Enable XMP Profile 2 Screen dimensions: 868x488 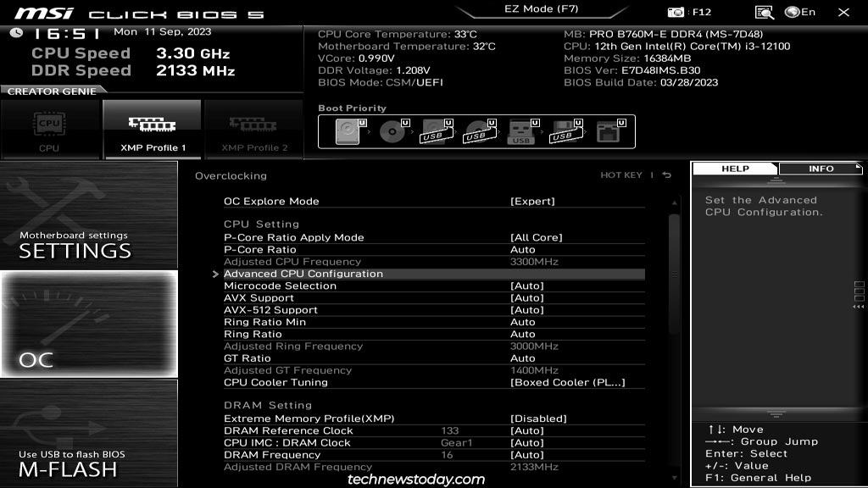click(254, 130)
